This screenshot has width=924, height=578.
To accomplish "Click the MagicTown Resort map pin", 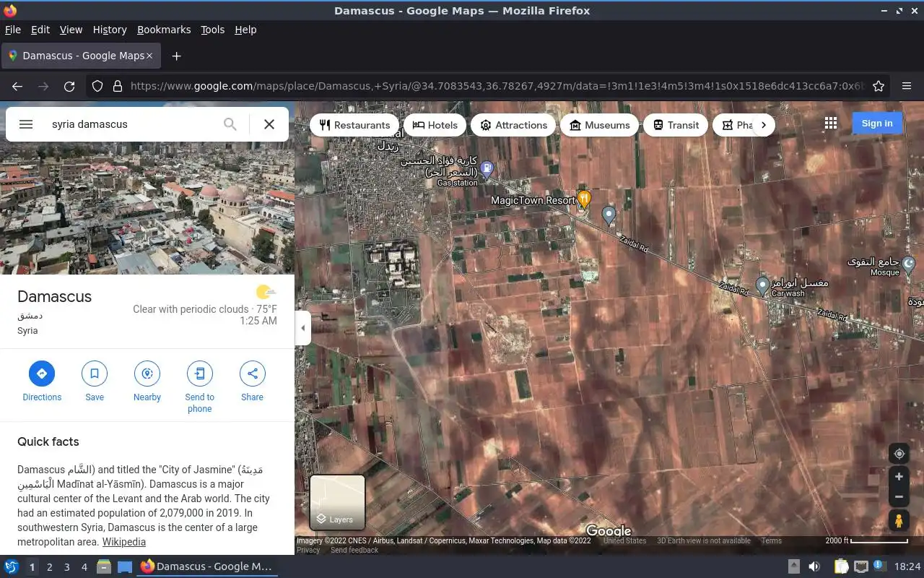I will [x=585, y=199].
